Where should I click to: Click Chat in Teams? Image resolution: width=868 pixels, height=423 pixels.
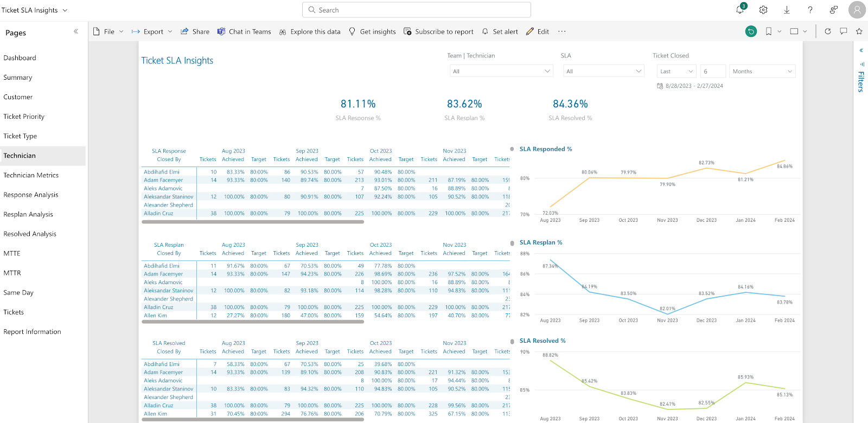pos(244,31)
